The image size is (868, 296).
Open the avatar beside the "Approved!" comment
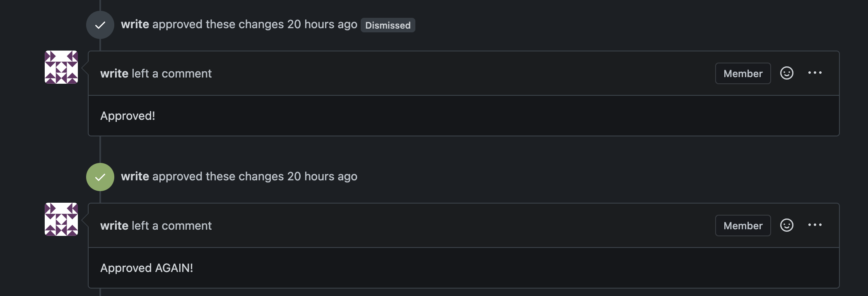point(61,67)
